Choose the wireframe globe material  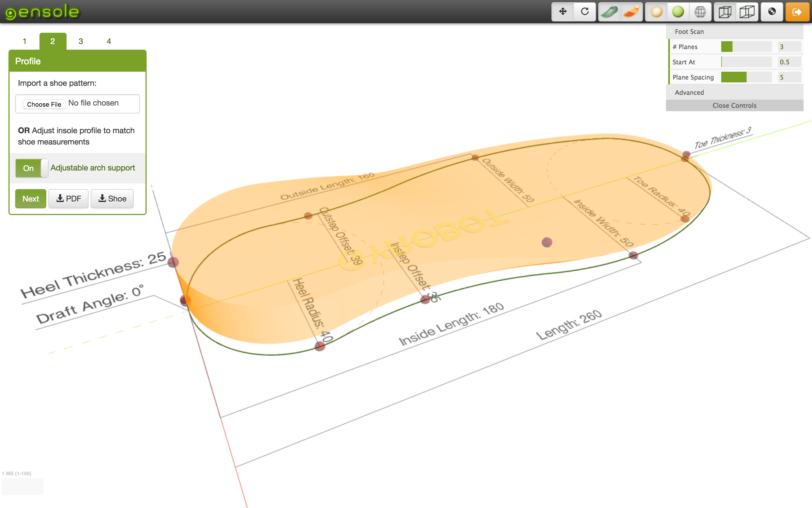click(700, 12)
